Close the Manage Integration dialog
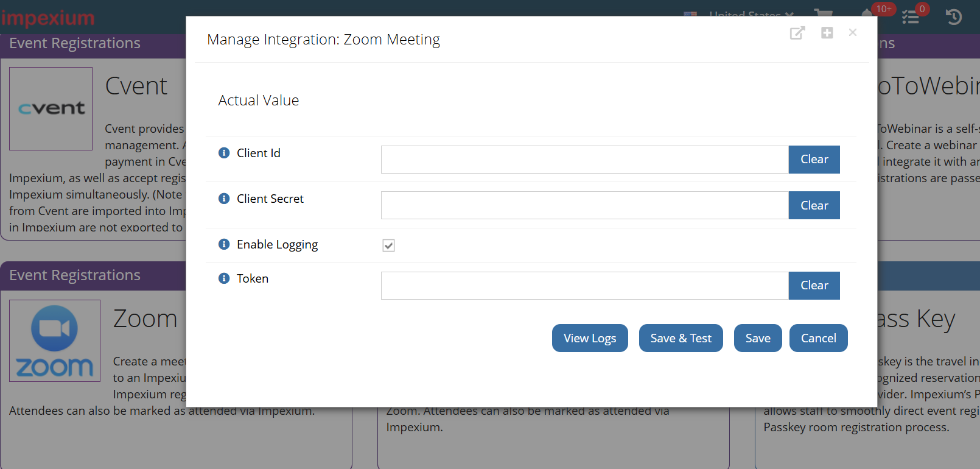The image size is (980, 469). (853, 33)
